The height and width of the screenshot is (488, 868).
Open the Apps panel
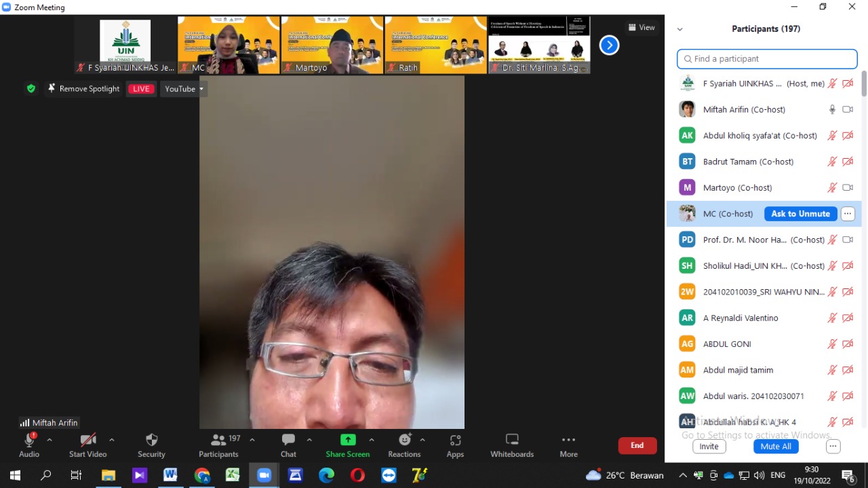[455, 445]
